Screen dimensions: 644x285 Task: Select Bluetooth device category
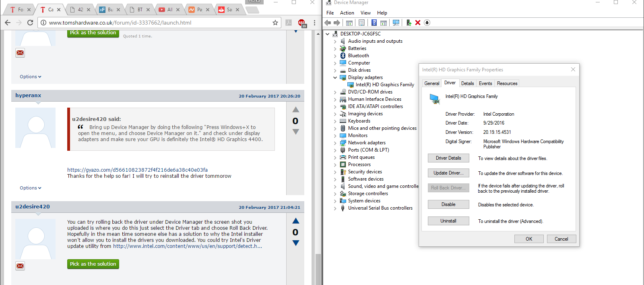point(358,56)
